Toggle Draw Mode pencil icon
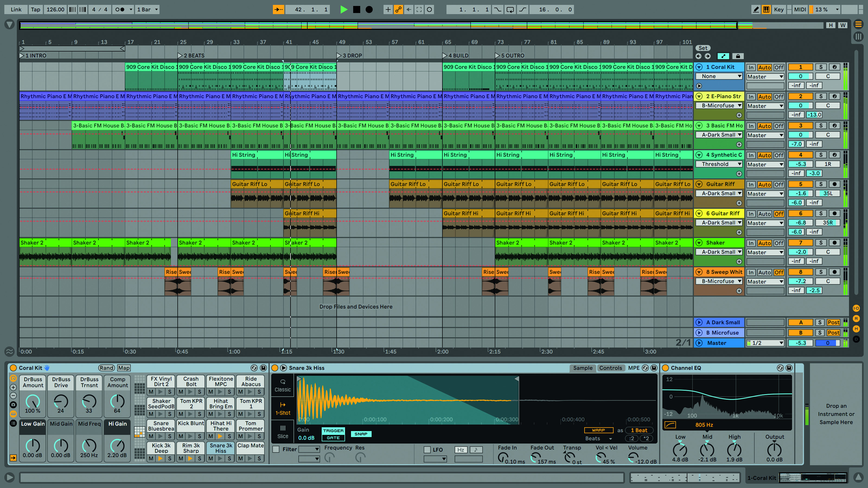 tap(756, 9)
